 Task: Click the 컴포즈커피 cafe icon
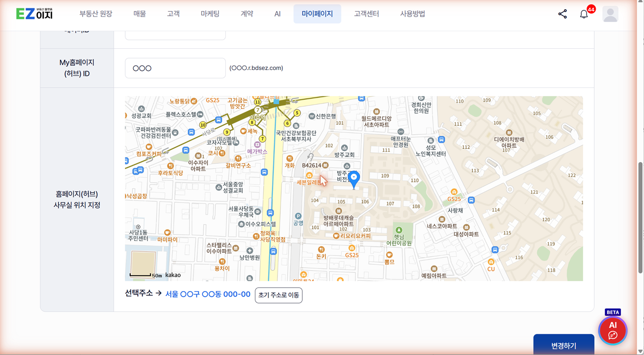coord(149,147)
